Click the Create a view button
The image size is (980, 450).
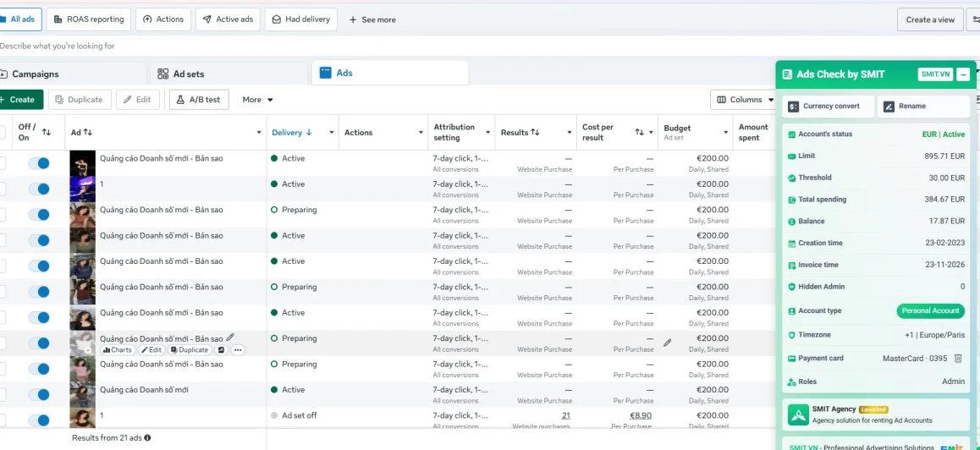930,19
